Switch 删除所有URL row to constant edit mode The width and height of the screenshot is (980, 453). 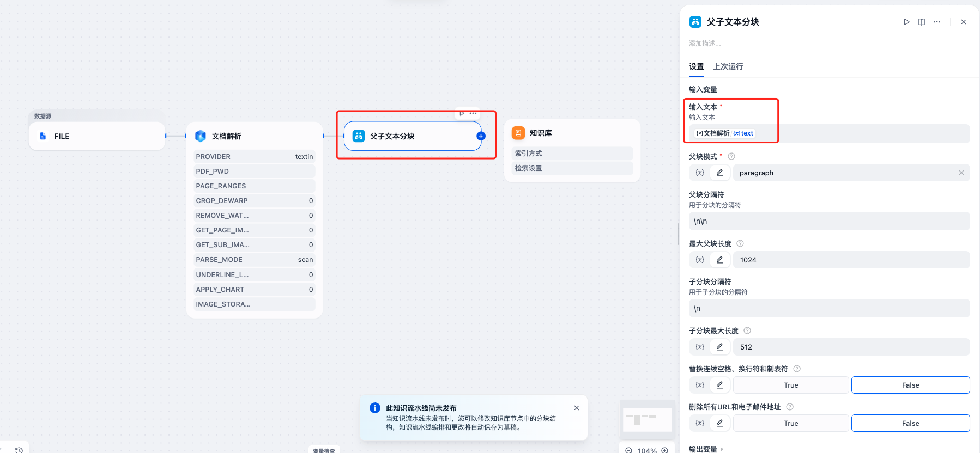(x=720, y=423)
